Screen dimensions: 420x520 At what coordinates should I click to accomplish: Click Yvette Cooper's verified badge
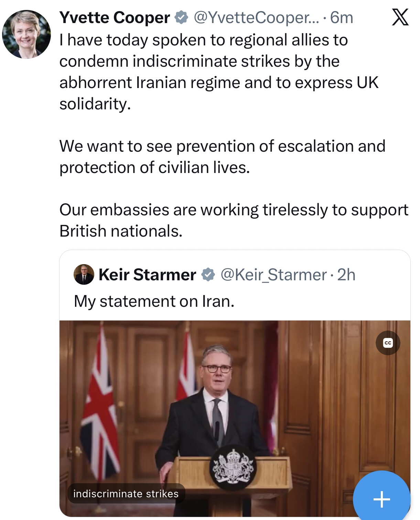click(x=181, y=18)
